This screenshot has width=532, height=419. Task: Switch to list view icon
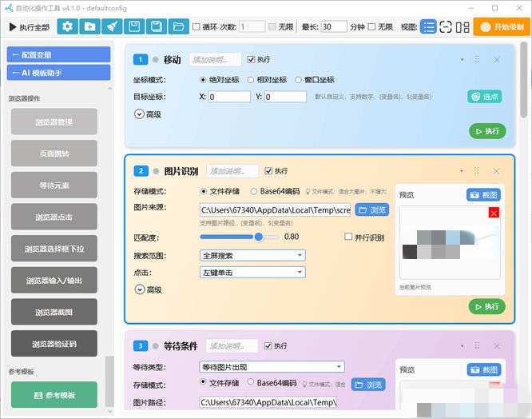coord(428,27)
